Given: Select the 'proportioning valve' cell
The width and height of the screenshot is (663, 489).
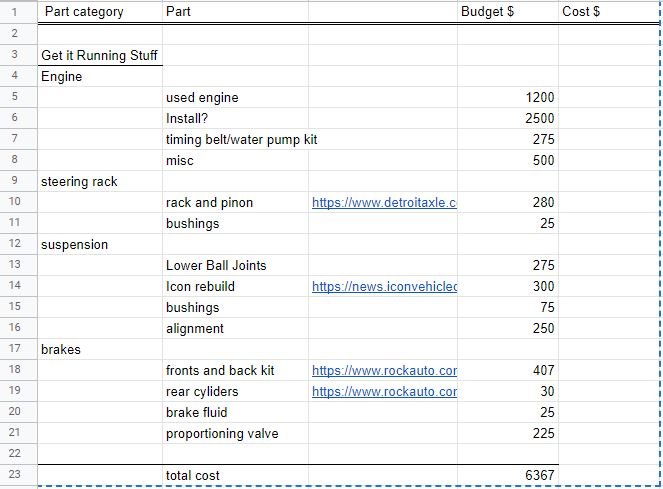Looking at the screenshot, I should [x=236, y=433].
